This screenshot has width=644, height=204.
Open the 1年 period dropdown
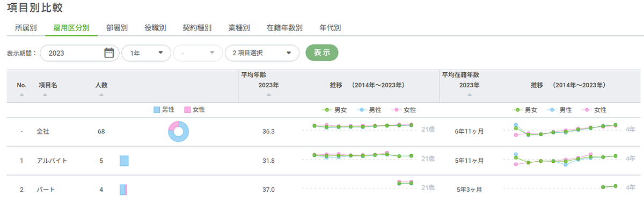147,53
